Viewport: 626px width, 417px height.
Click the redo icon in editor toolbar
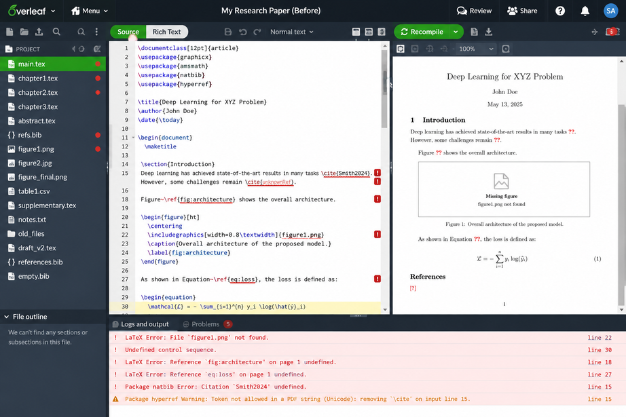[257, 32]
